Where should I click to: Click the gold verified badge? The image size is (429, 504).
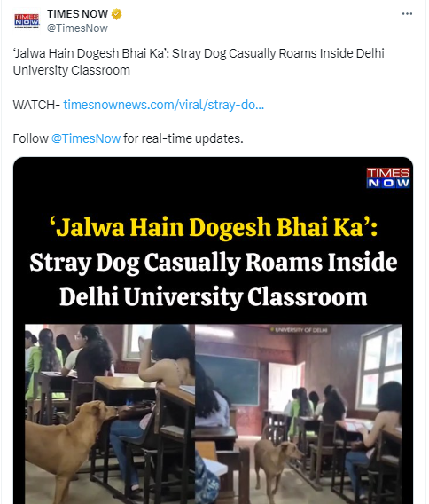(x=116, y=14)
